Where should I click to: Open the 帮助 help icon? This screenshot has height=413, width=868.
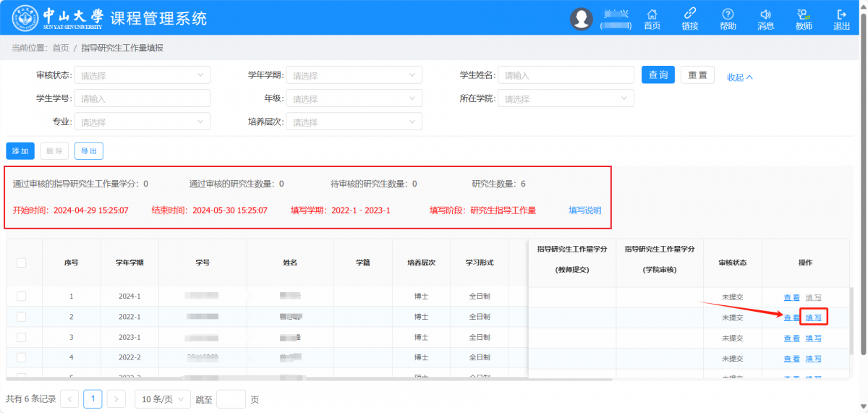[728, 14]
